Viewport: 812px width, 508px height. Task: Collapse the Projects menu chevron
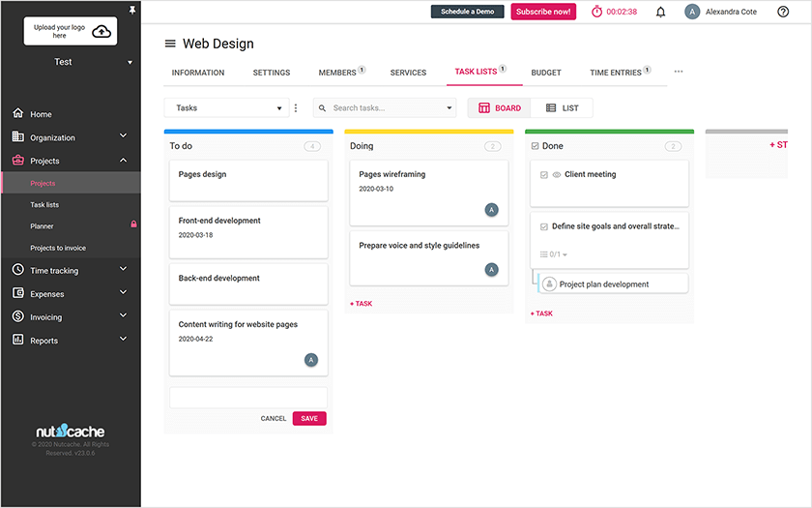124,161
